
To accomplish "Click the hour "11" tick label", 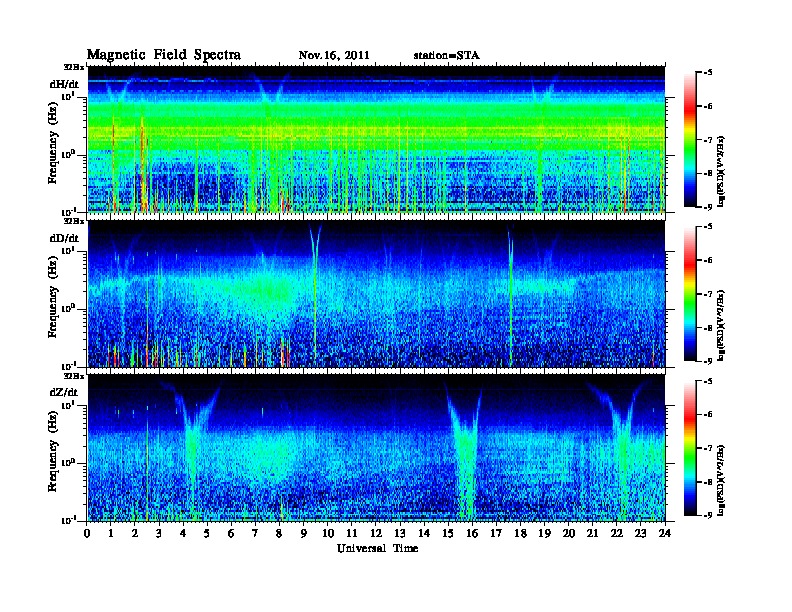I will tap(352, 534).
